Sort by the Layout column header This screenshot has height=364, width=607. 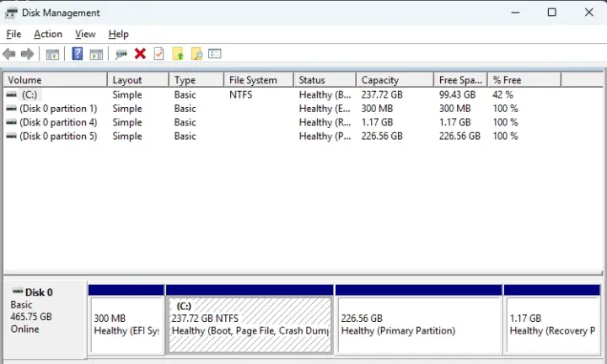coord(138,80)
